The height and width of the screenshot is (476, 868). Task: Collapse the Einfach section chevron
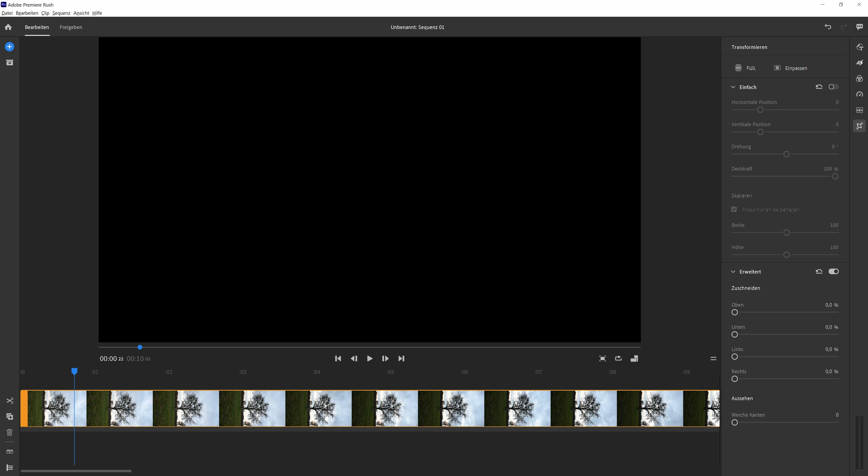[x=733, y=87]
